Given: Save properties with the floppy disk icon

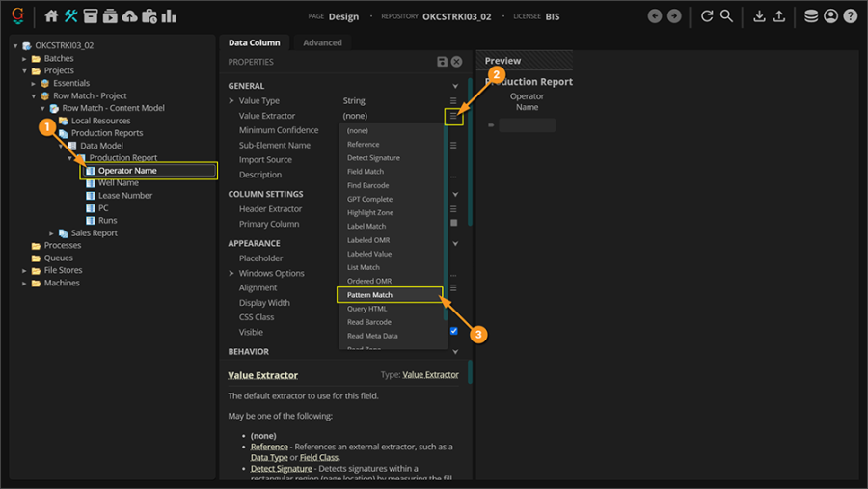Looking at the screenshot, I should (442, 62).
